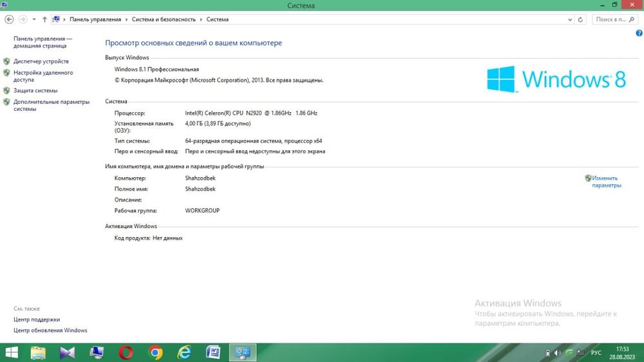Click the WORKGROUP value
644x362 pixels.
202,211
